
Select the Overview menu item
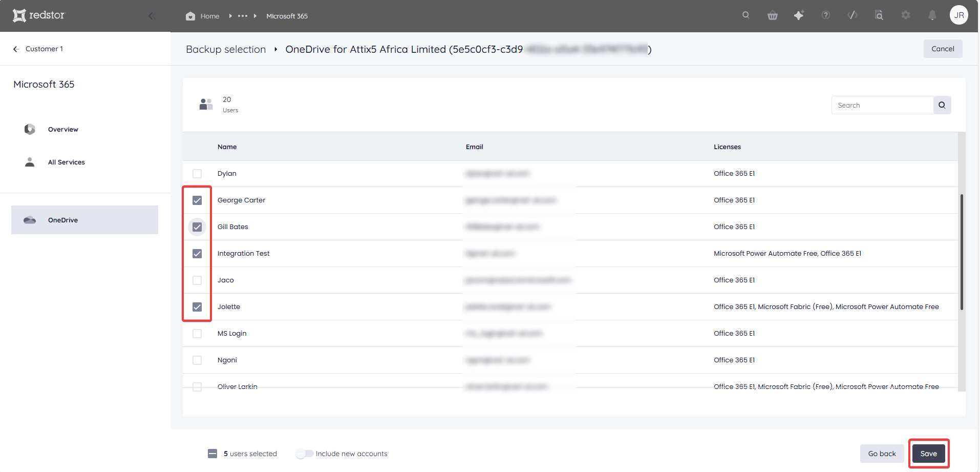coord(63,129)
